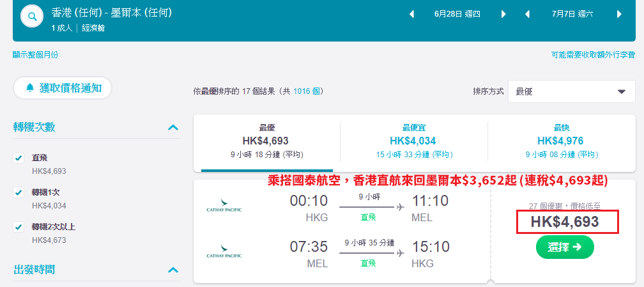The width and height of the screenshot is (644, 287).
Task: Open 顯示整個月份 link
Action: click(x=35, y=55)
